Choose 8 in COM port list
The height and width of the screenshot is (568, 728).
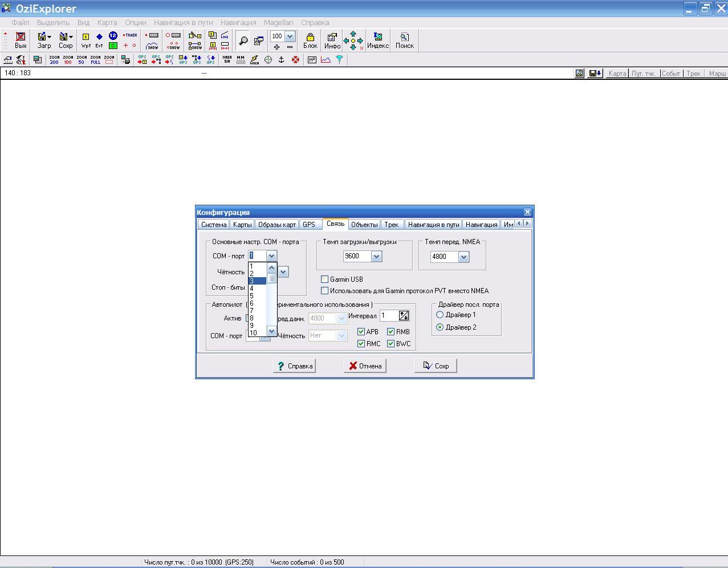tap(257, 318)
